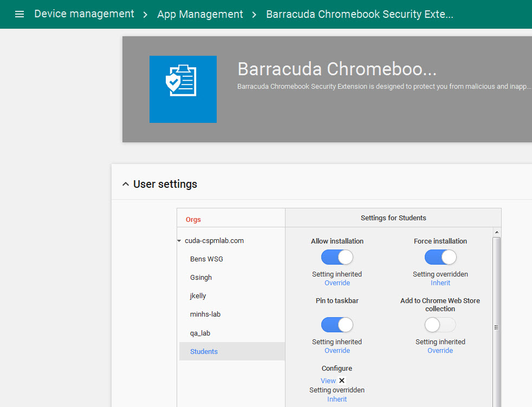Select the qa_lab org
The width and height of the screenshot is (532, 407).
pos(200,333)
